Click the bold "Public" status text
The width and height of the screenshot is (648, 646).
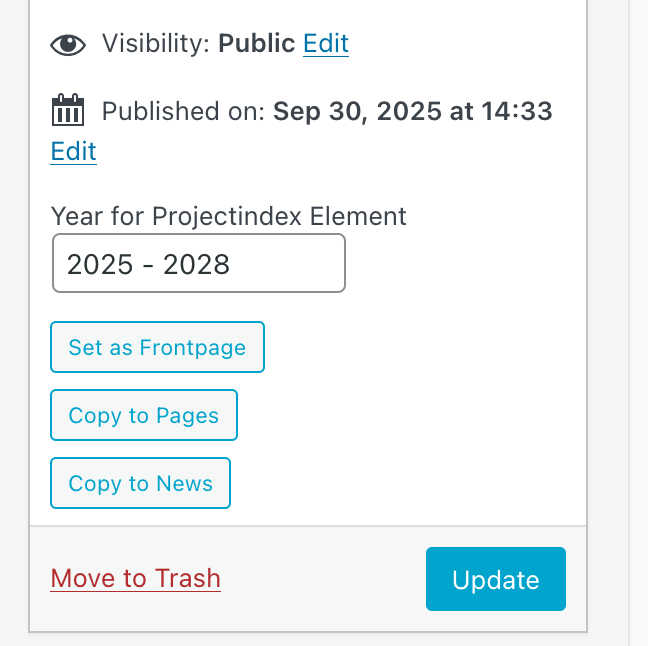coord(257,44)
